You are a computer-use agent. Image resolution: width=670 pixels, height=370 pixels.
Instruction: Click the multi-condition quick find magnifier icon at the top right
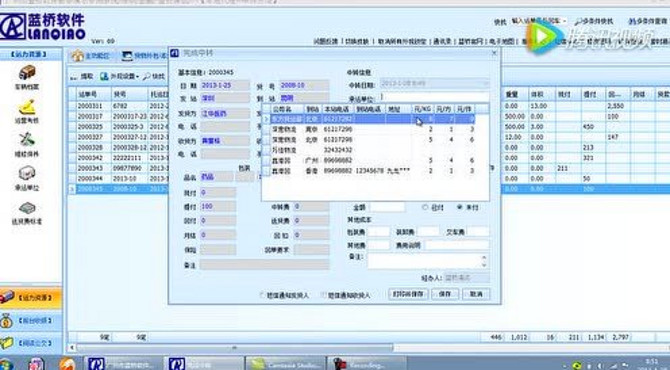[x=579, y=21]
